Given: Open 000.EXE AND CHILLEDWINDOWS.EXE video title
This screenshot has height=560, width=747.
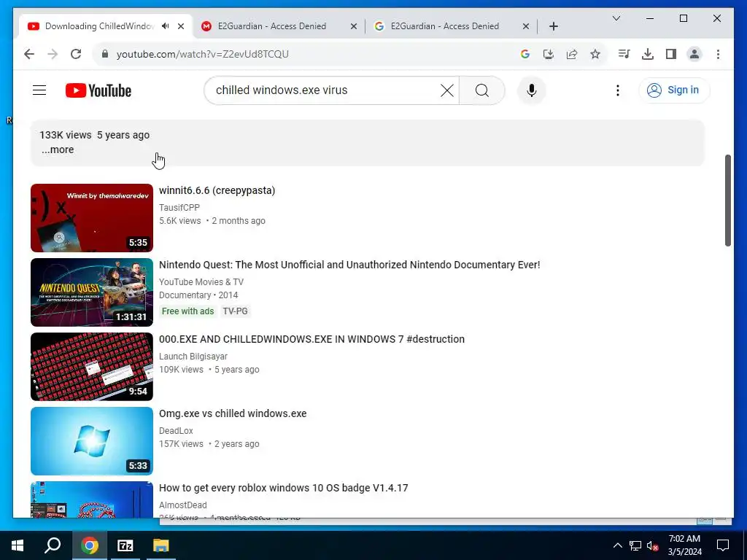Looking at the screenshot, I should click(311, 339).
